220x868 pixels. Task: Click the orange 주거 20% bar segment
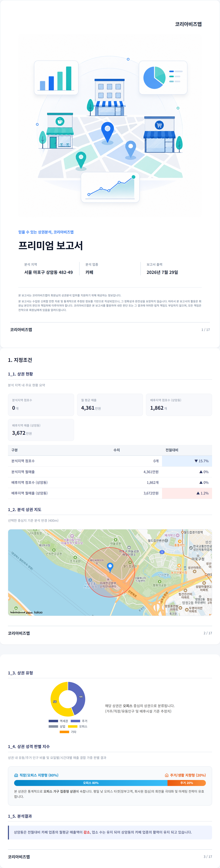pos(187,783)
